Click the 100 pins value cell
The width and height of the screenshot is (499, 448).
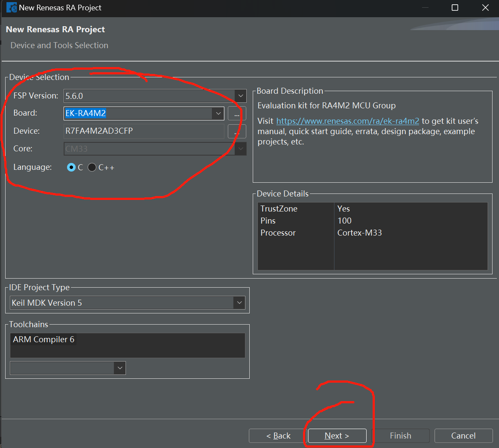click(344, 221)
